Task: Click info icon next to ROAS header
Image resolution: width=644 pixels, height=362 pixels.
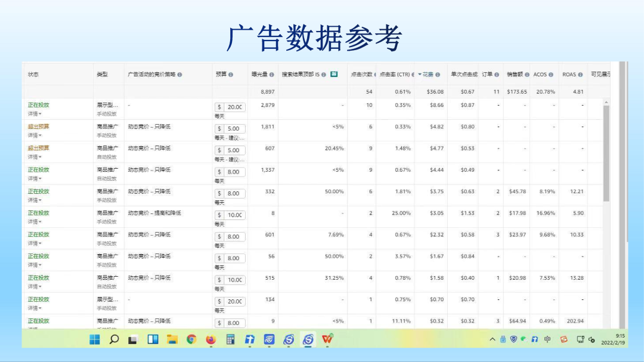Action: click(x=580, y=74)
